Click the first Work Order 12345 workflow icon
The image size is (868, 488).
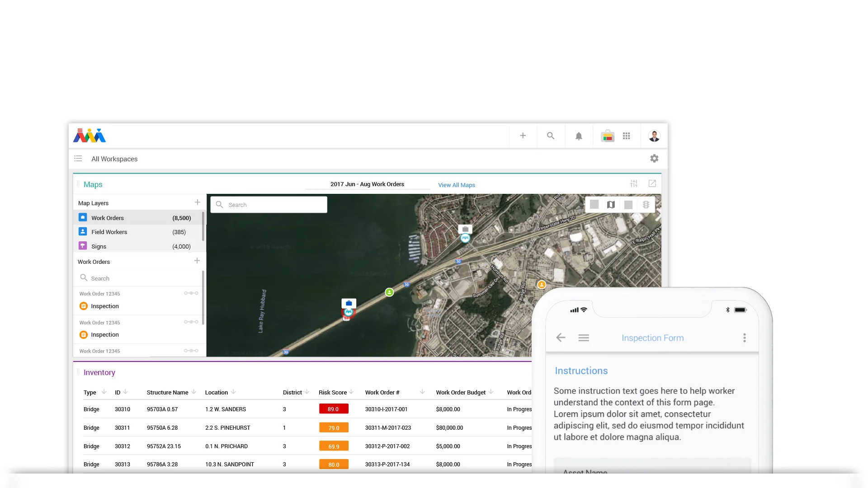[x=191, y=293]
